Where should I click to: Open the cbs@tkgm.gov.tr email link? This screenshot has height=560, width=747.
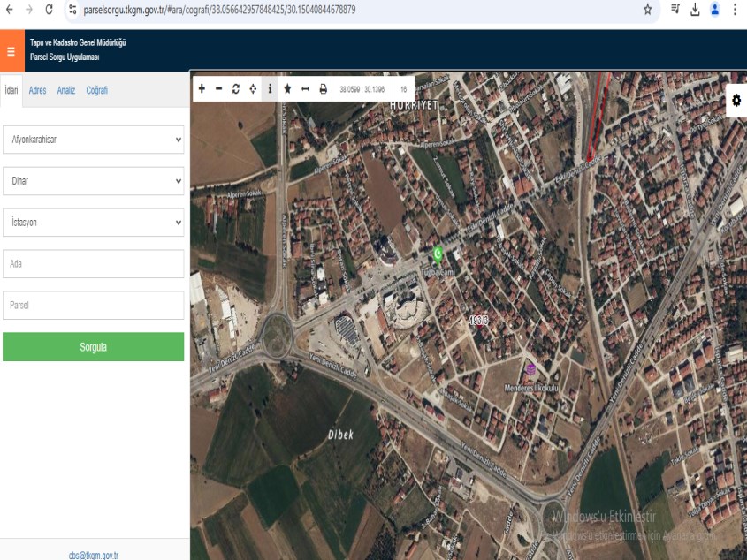(x=94, y=555)
